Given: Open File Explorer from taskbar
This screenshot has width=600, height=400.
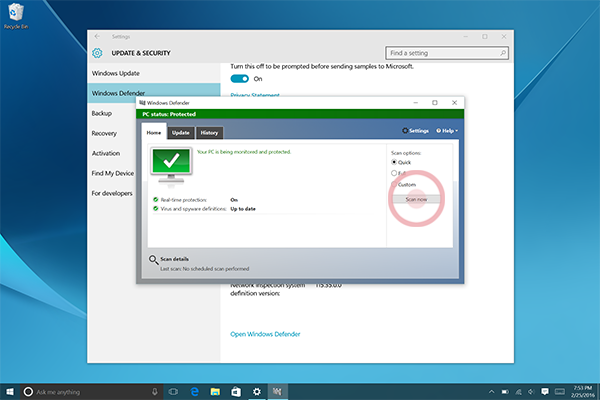Looking at the screenshot, I should tap(215, 392).
